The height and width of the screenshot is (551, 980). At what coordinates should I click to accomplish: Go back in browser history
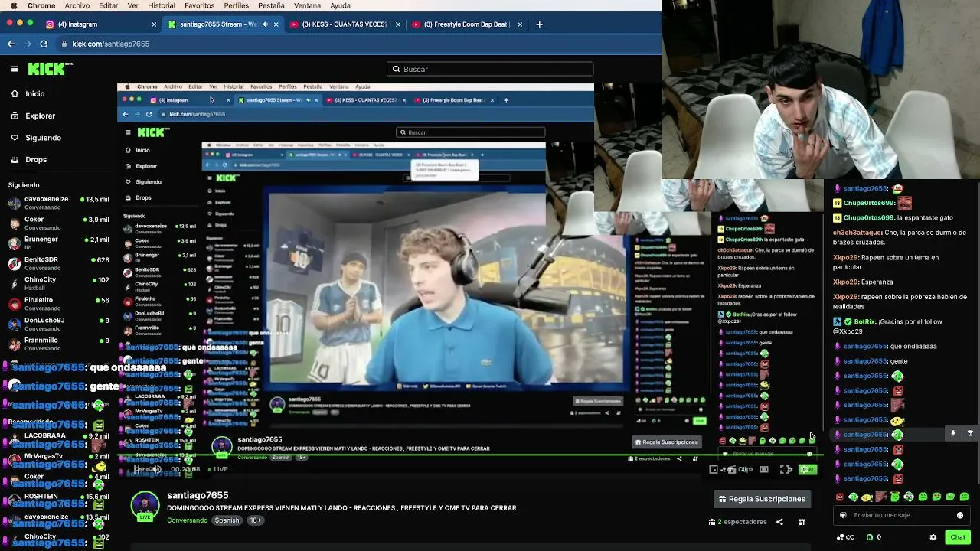tap(11, 44)
